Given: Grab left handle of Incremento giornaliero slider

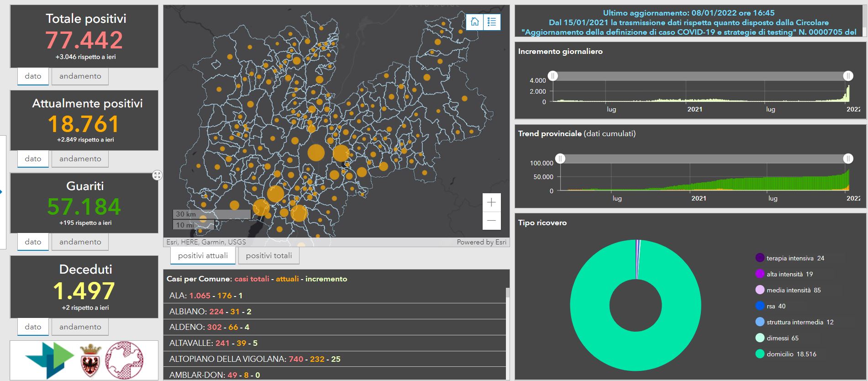Looking at the screenshot, I should [x=553, y=76].
